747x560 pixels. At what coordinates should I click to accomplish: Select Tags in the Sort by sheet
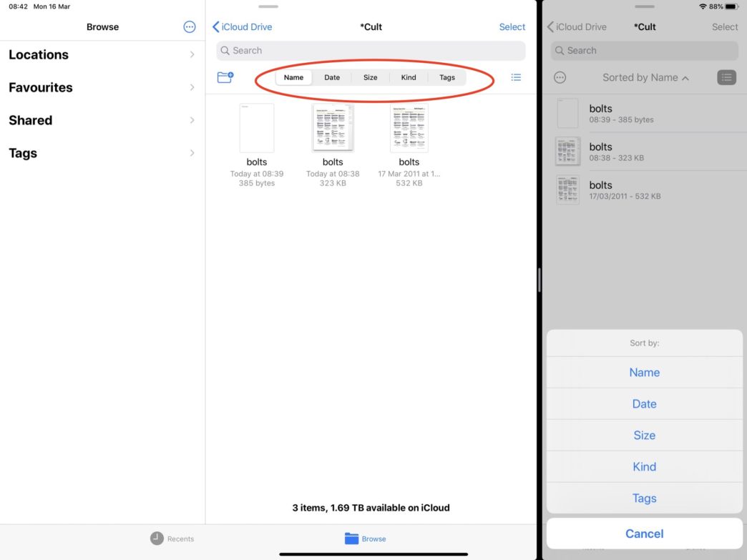(643, 498)
